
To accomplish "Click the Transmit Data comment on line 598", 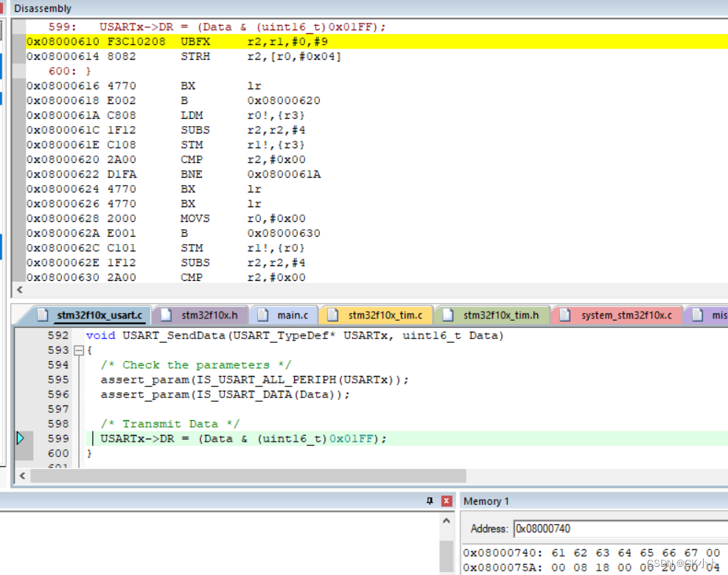I will (x=170, y=424).
